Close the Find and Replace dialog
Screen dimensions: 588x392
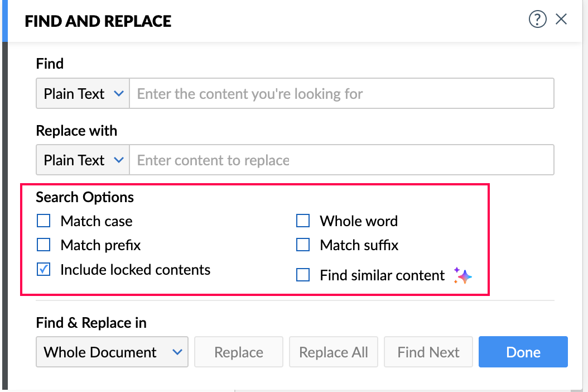coord(561,20)
